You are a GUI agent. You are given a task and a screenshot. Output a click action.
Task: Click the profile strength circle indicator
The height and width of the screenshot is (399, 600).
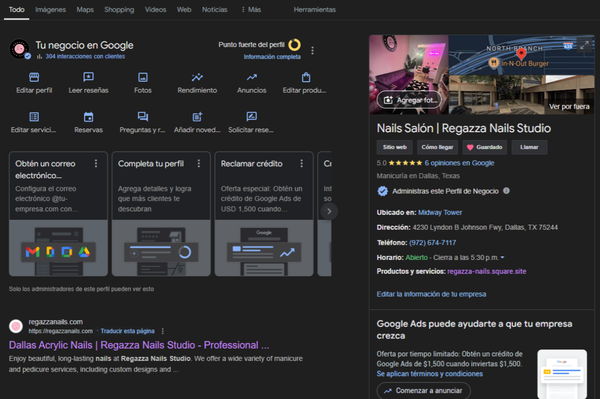294,45
